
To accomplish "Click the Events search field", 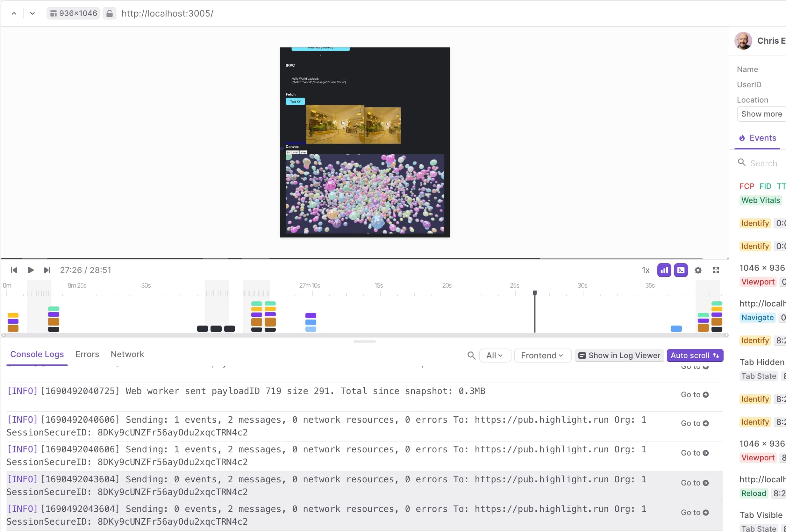I will tap(764, 163).
